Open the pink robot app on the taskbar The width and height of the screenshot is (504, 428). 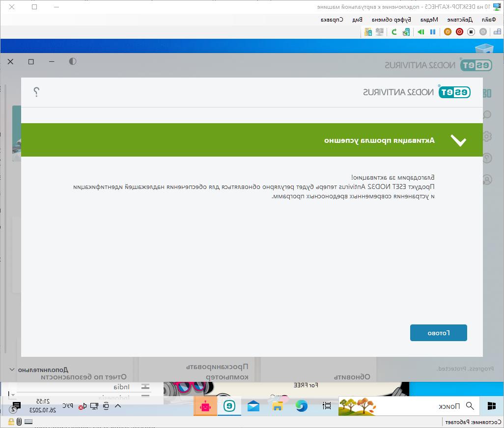tap(205, 406)
